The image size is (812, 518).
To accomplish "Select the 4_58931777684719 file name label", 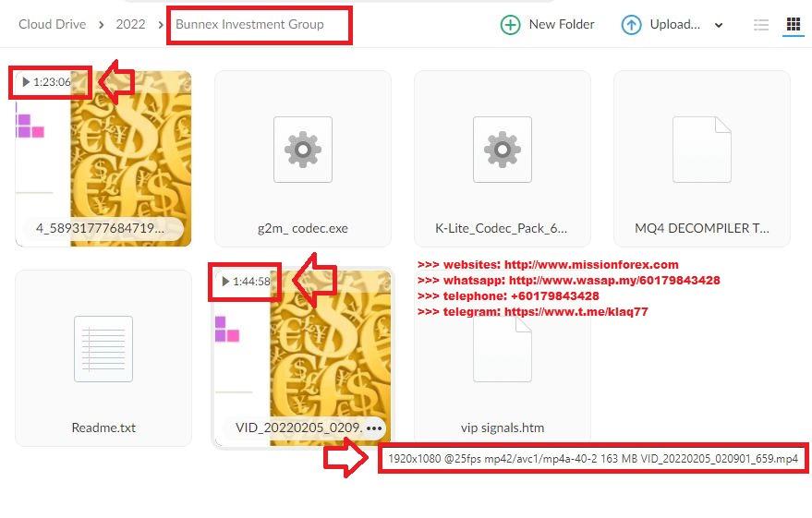I will tap(101, 228).
